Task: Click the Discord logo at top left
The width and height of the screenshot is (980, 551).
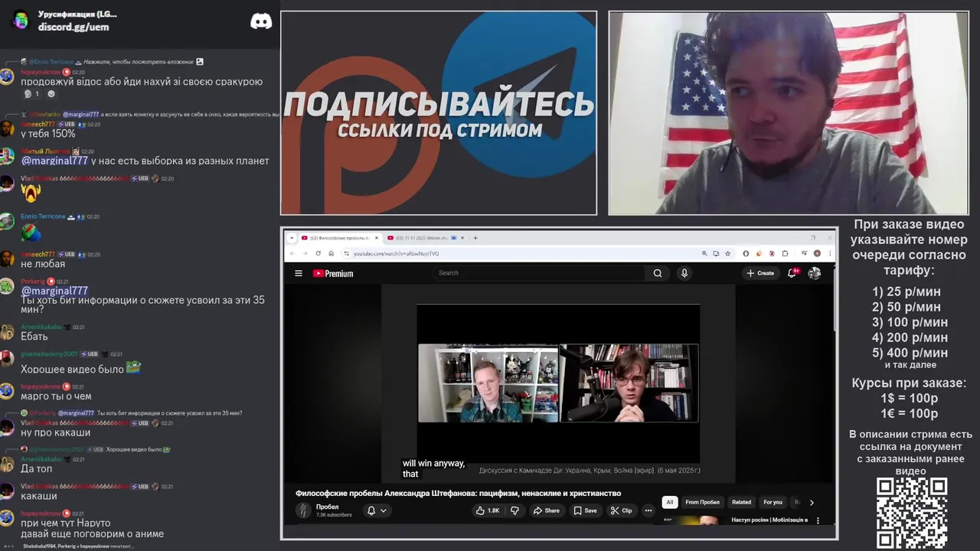Action: pyautogui.click(x=261, y=21)
